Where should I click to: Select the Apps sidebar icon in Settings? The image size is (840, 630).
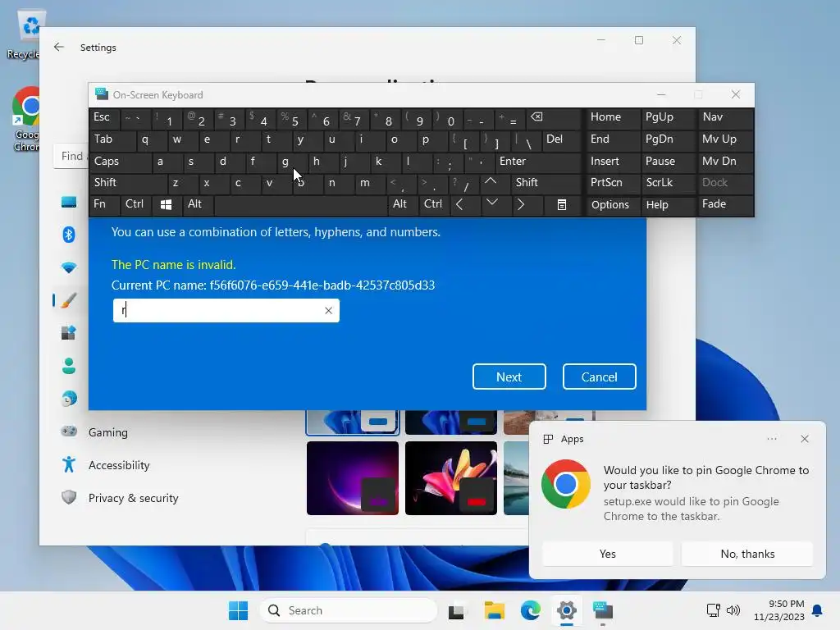coord(69,333)
